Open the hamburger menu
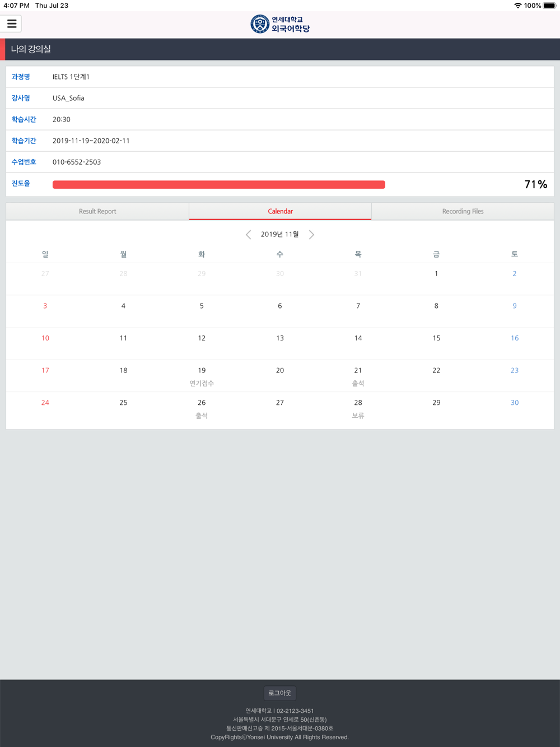The height and width of the screenshot is (747, 560). pos(12,24)
